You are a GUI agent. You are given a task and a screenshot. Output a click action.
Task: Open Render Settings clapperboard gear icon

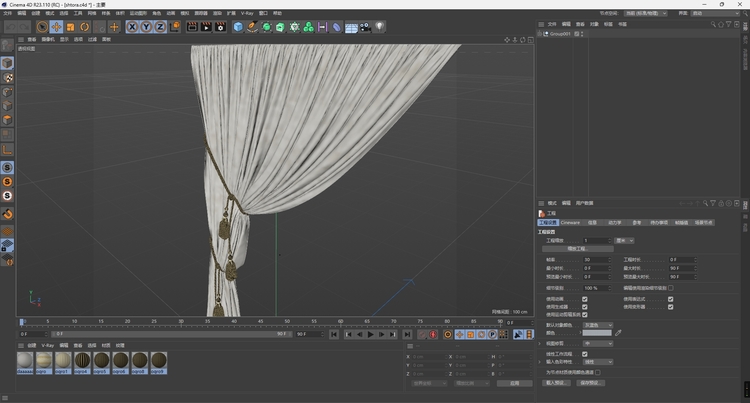[221, 27]
